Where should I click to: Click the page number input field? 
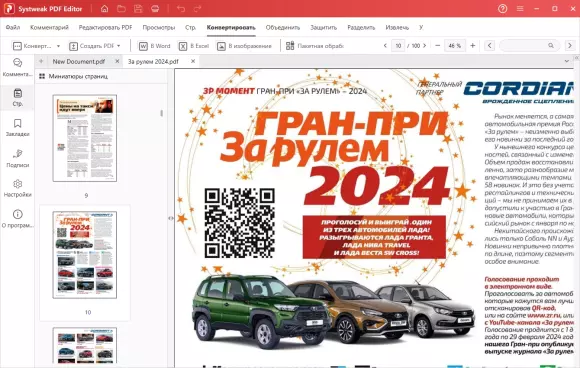[x=398, y=46]
